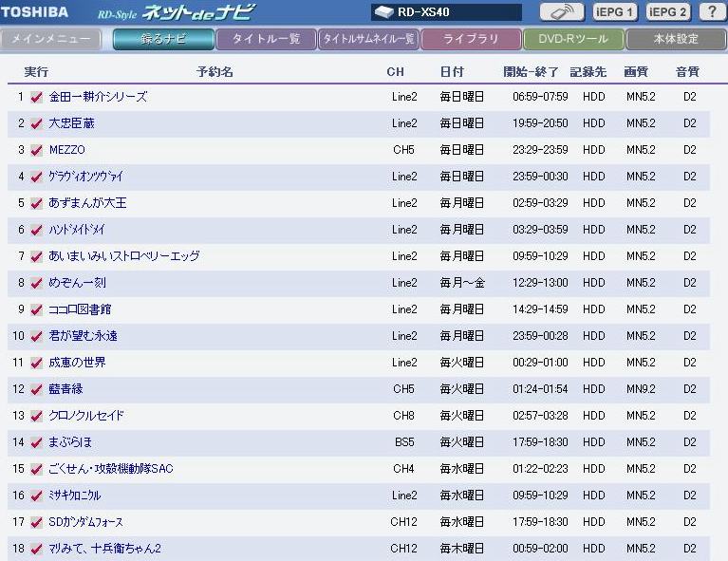Open the 金田一耕介シリーズ reservation link
The image size is (728, 561).
[x=98, y=97]
